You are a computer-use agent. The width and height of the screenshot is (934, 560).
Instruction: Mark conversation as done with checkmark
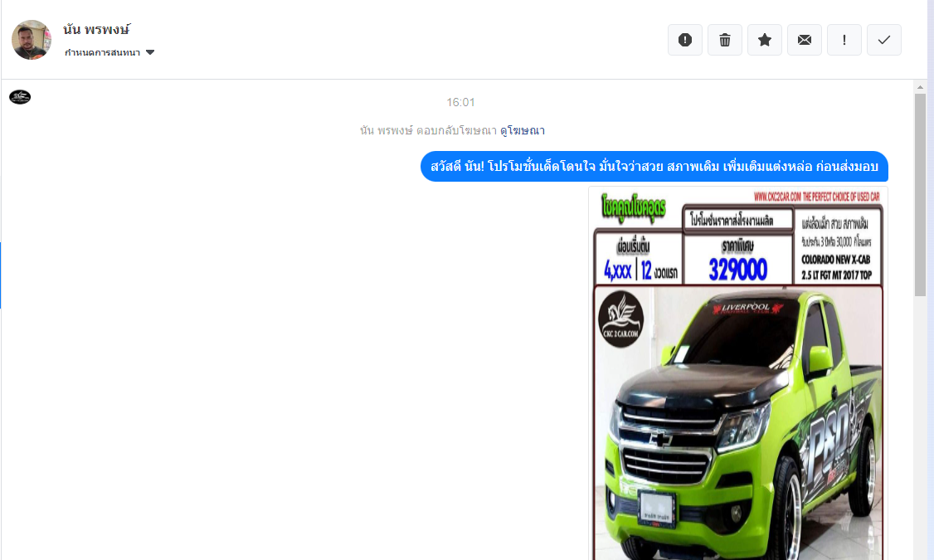tap(884, 40)
